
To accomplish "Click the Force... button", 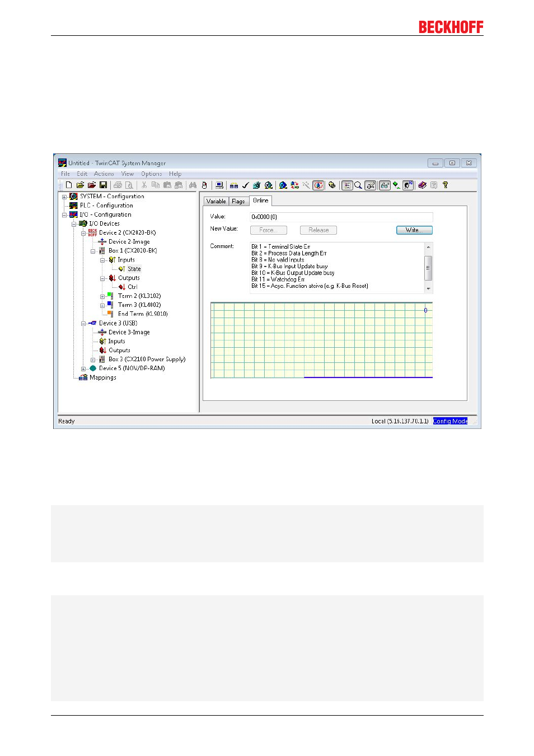I will coord(269,230).
